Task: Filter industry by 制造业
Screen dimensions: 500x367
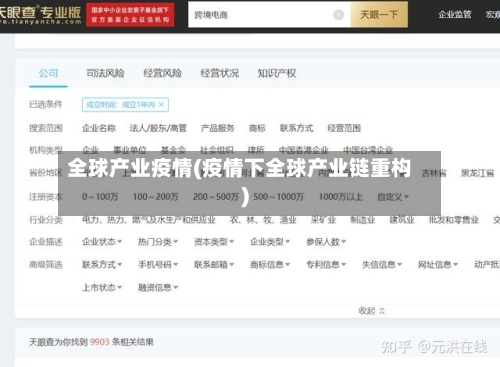Action: point(362,220)
